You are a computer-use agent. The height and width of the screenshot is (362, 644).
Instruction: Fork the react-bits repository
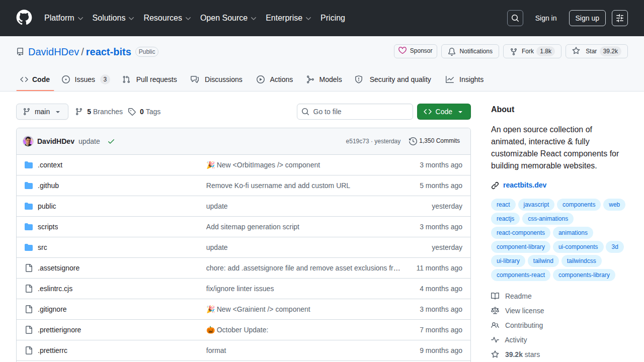point(532,51)
